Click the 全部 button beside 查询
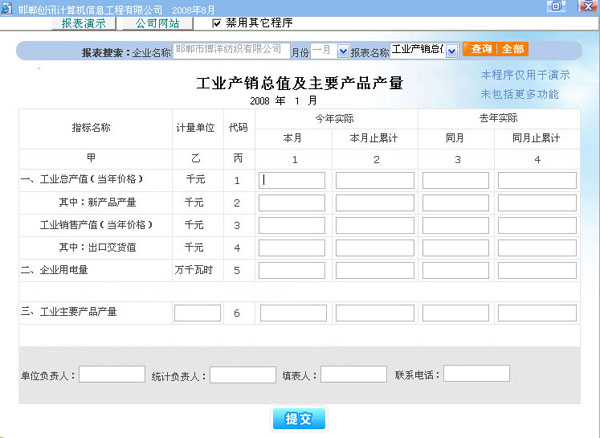Viewport: 600px width, 438px height. 513,49
